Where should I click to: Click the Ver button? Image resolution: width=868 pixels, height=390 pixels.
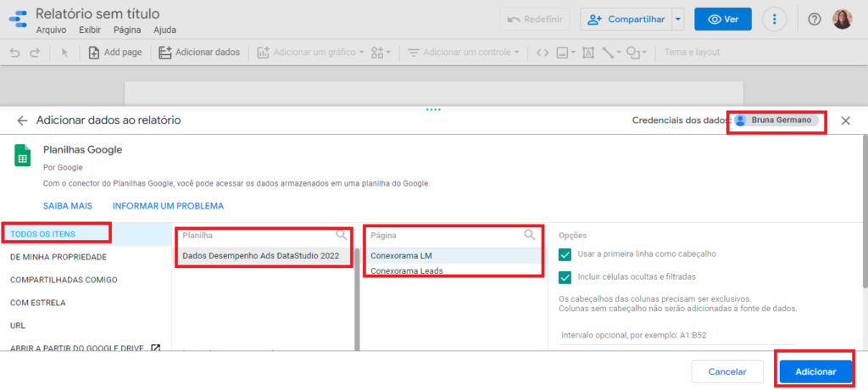click(x=723, y=19)
